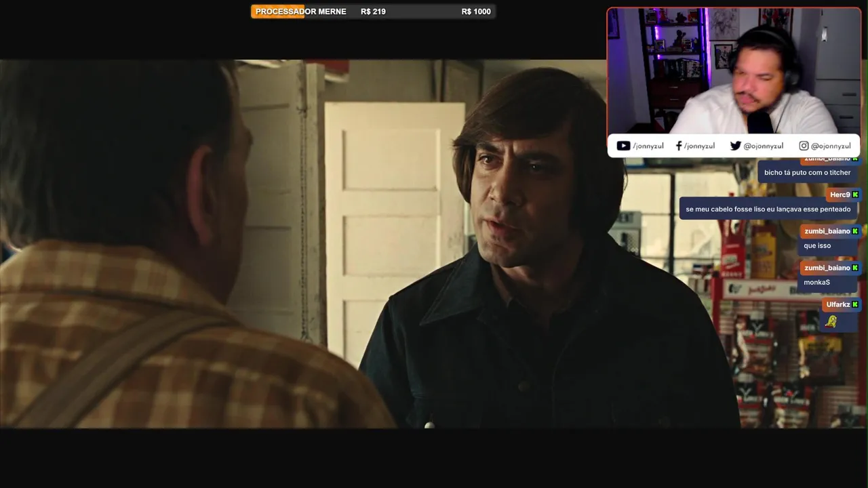
Task: Click the chat message 'que isso'
Action: click(817, 245)
